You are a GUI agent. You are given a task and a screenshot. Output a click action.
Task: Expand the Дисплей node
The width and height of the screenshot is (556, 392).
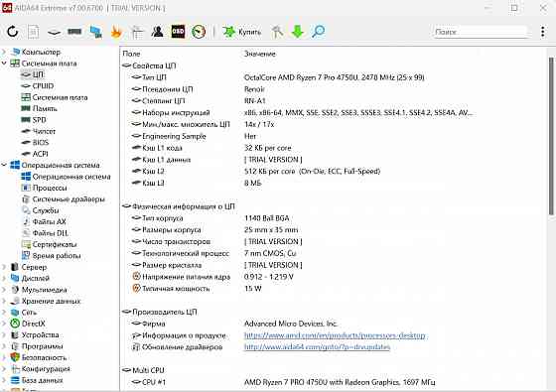click(x=4, y=278)
